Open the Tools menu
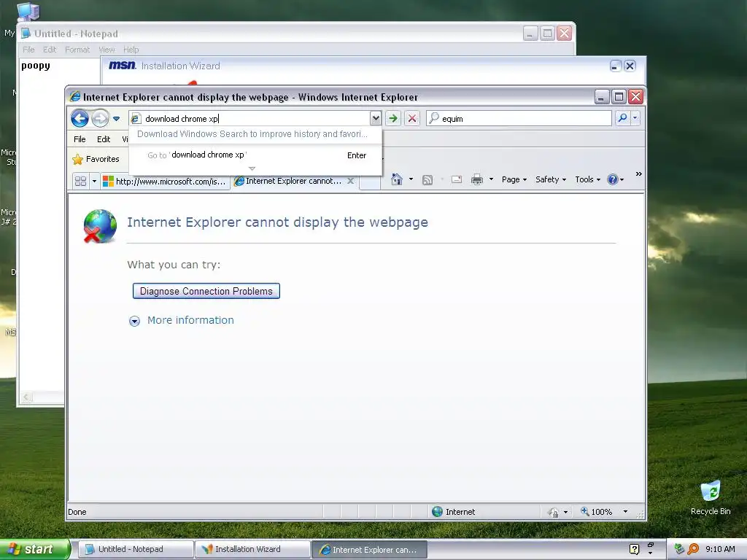 pyautogui.click(x=587, y=179)
